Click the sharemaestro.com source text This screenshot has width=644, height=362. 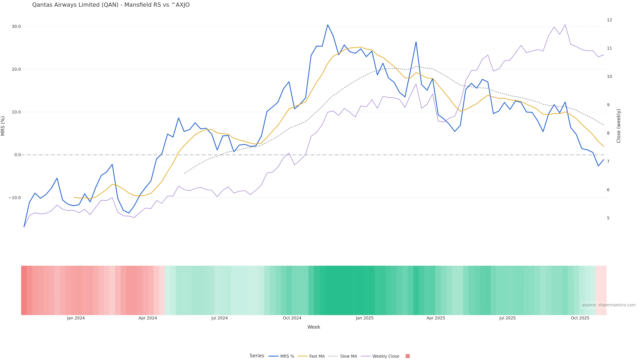(608, 305)
